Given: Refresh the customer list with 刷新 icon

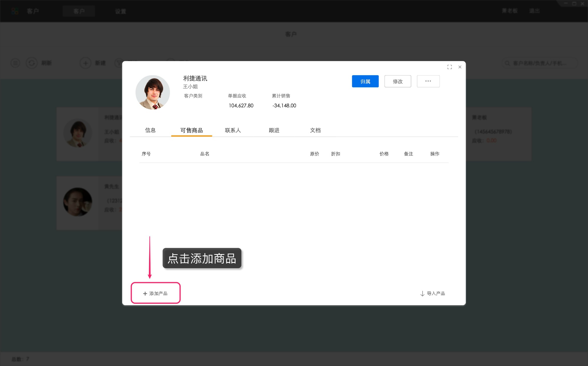Looking at the screenshot, I should coord(32,63).
